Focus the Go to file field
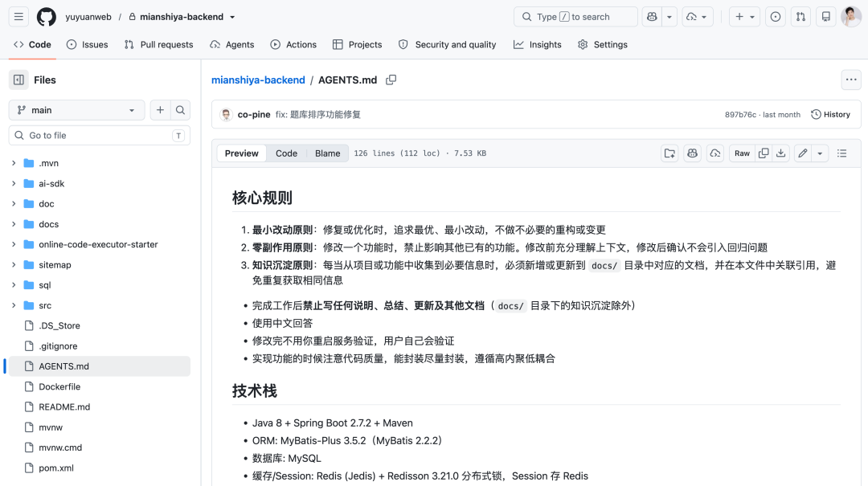868x486 pixels. point(100,136)
